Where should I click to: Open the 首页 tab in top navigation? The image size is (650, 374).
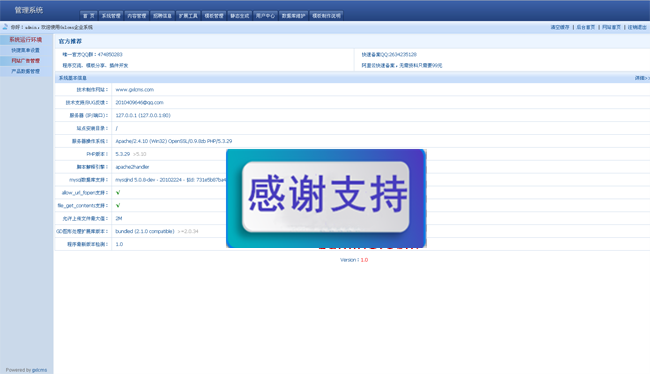coord(89,16)
